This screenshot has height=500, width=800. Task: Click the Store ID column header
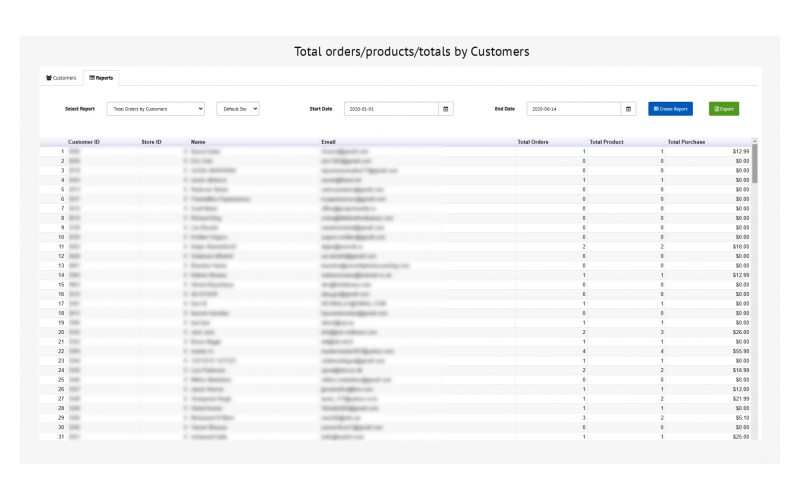click(x=151, y=142)
